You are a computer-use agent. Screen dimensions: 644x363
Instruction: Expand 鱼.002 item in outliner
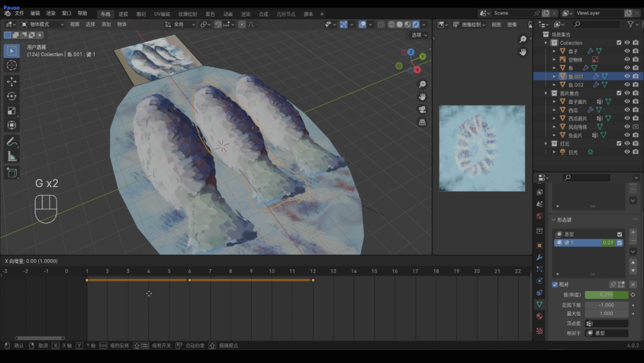[554, 85]
